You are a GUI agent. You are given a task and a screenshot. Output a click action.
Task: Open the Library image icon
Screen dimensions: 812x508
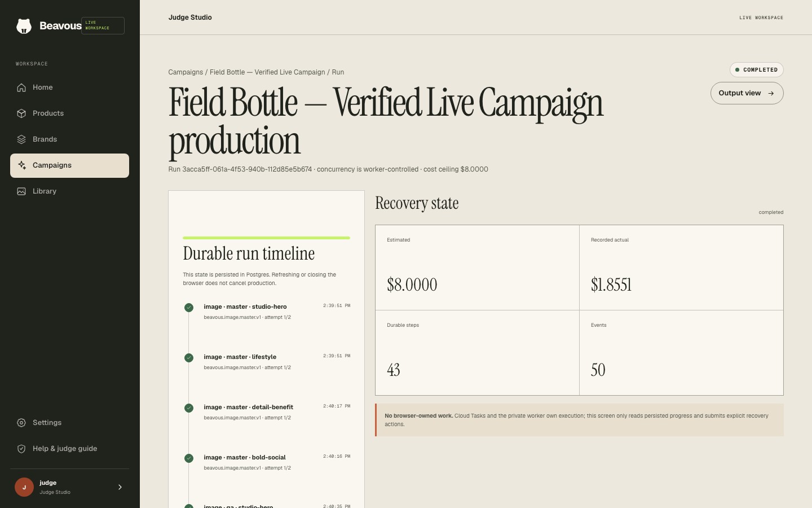click(x=21, y=191)
